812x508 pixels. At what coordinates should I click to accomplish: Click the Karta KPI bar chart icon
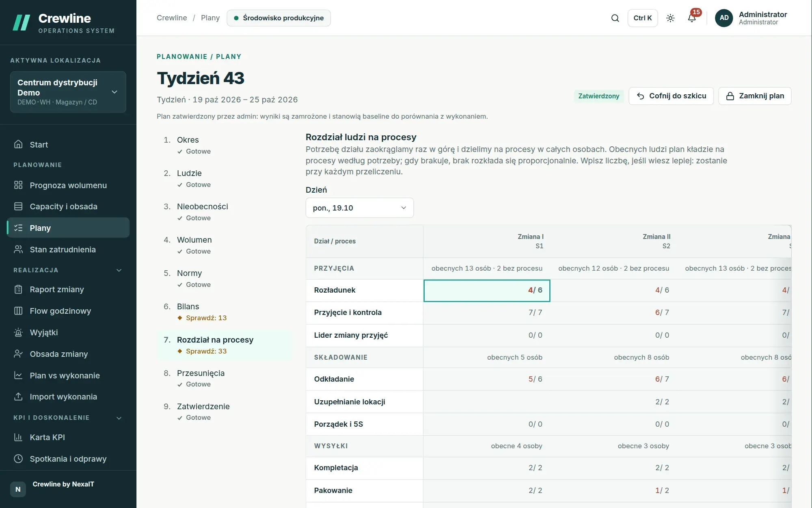pos(18,437)
